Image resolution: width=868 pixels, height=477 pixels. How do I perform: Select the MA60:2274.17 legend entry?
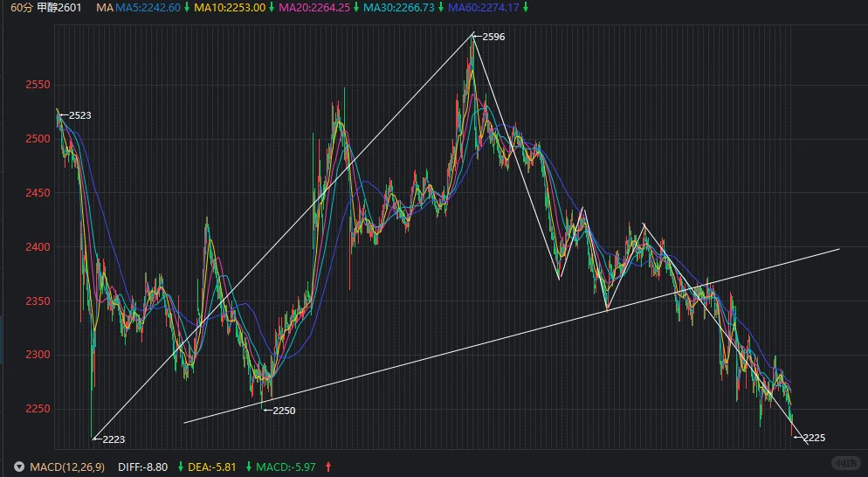(x=484, y=8)
